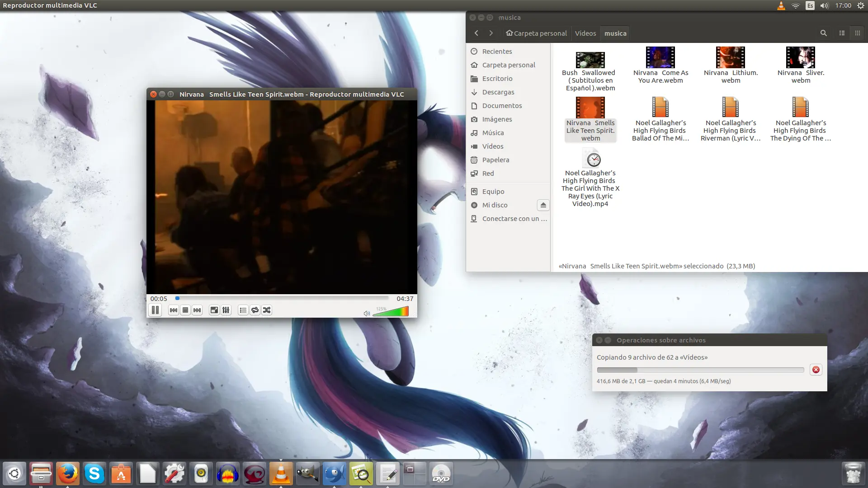Open Carpeta personal from breadcrumb

537,33
